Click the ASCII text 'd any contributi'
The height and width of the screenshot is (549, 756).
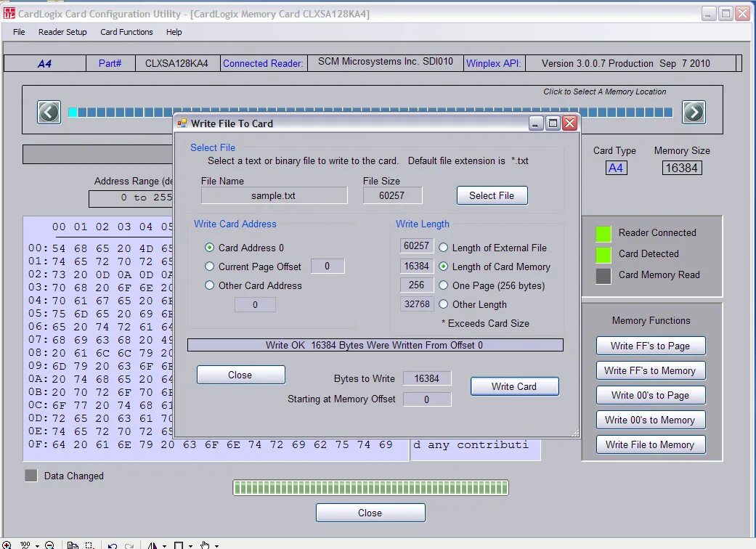[x=471, y=444]
